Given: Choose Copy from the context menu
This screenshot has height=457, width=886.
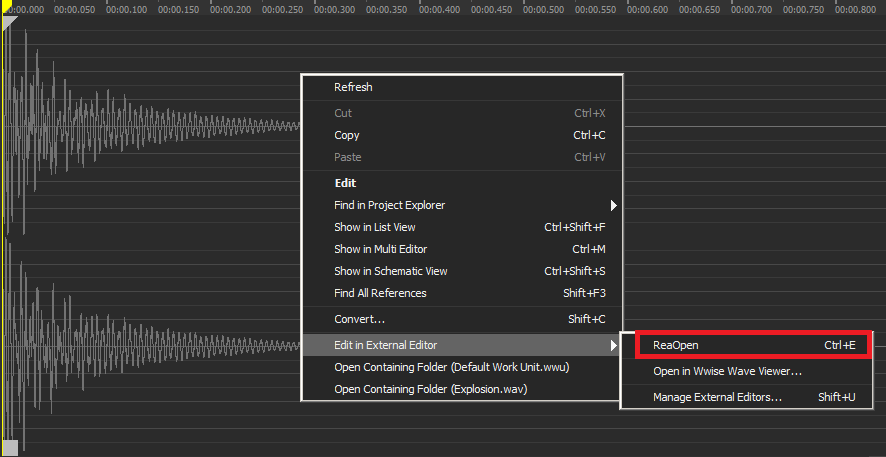Looking at the screenshot, I should coord(462,135).
